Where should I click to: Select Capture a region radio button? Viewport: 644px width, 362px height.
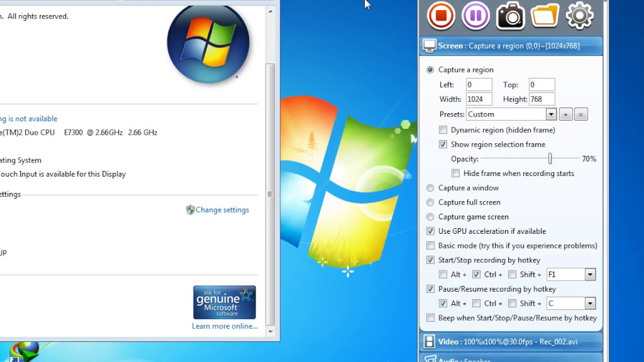(430, 70)
